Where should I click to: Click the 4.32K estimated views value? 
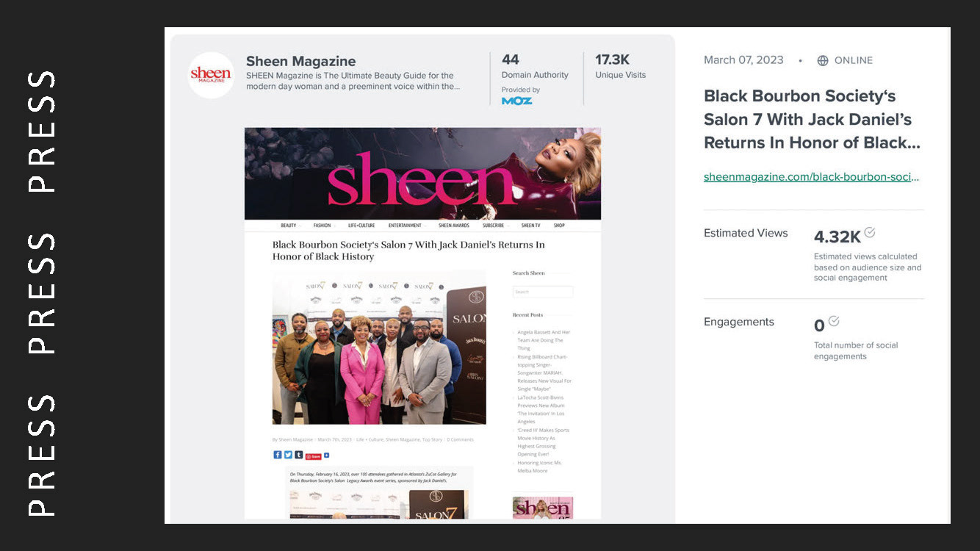pos(837,237)
